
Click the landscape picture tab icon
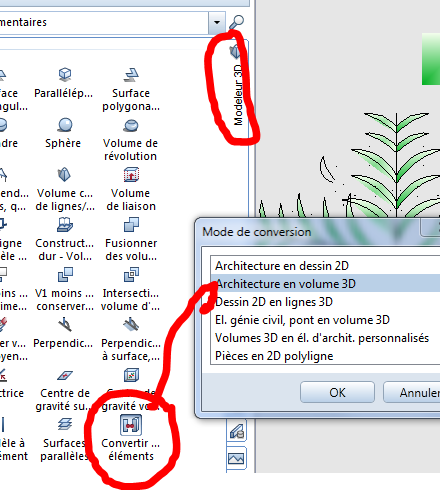[236, 459]
